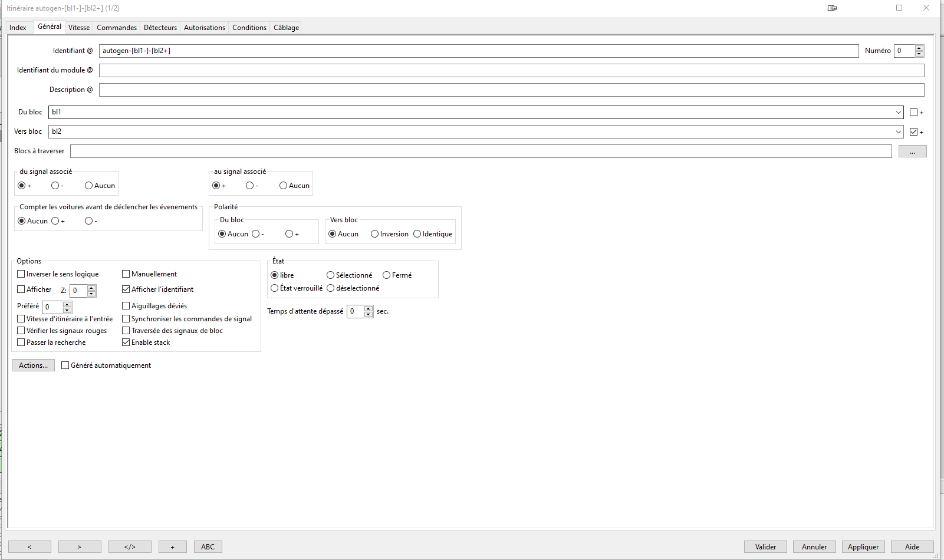Image resolution: width=944 pixels, height=560 pixels.
Task: Open the Actions... dialog
Action: tap(33, 365)
